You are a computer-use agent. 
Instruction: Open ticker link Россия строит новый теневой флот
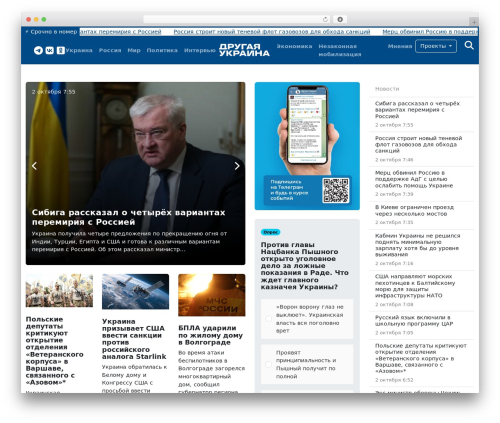point(272,32)
